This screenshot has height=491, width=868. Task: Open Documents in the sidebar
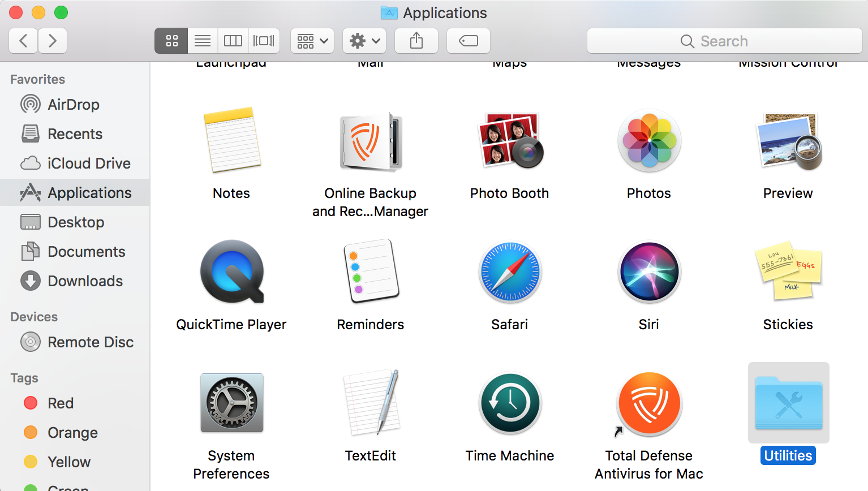(75, 252)
